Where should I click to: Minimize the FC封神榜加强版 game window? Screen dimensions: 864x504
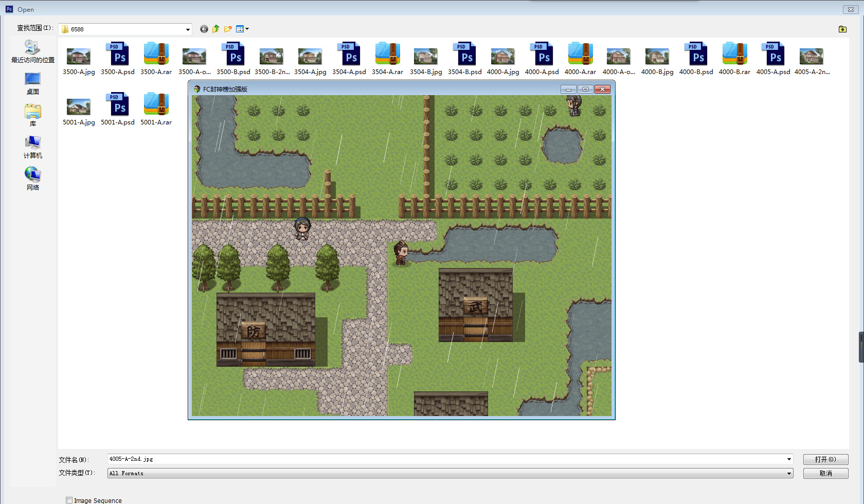[568, 89]
